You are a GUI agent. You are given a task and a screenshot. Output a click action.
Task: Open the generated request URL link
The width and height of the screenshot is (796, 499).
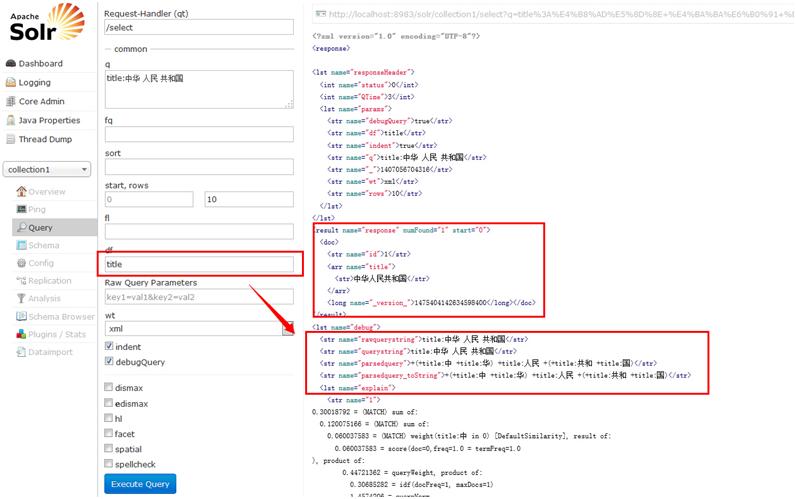(561, 14)
